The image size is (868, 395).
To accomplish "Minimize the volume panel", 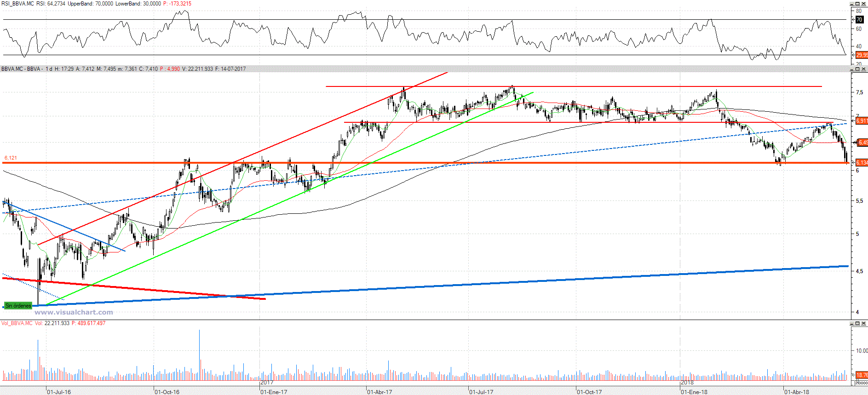I will pyautogui.click(x=851, y=324).
